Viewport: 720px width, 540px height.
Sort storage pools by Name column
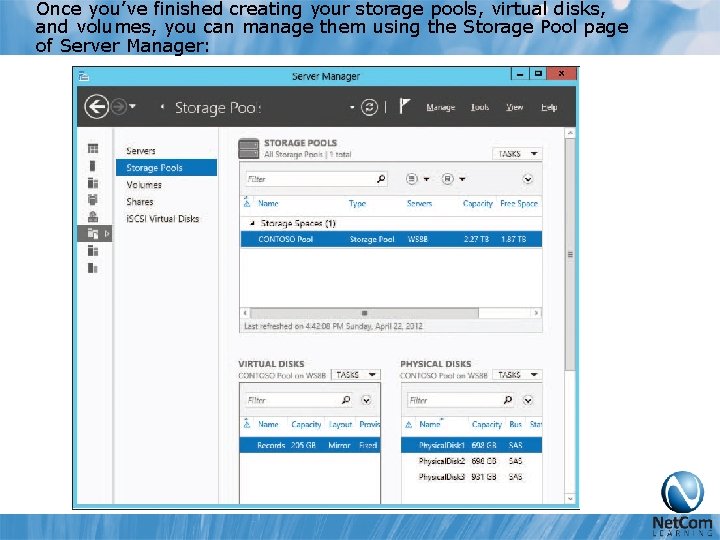click(268, 203)
